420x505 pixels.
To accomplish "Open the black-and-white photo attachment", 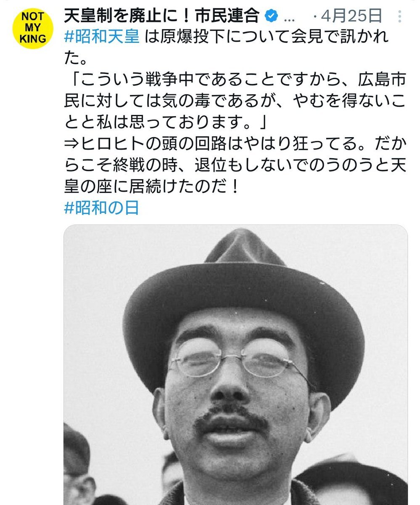I will (x=235, y=365).
